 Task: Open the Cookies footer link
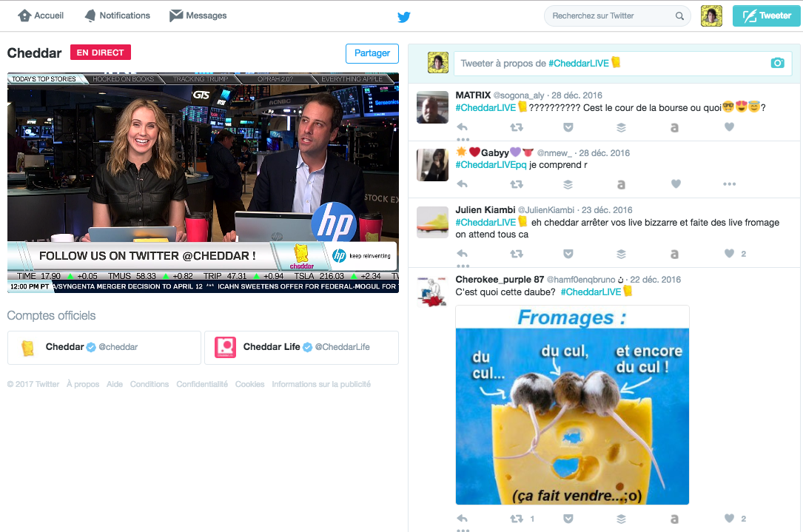250,384
